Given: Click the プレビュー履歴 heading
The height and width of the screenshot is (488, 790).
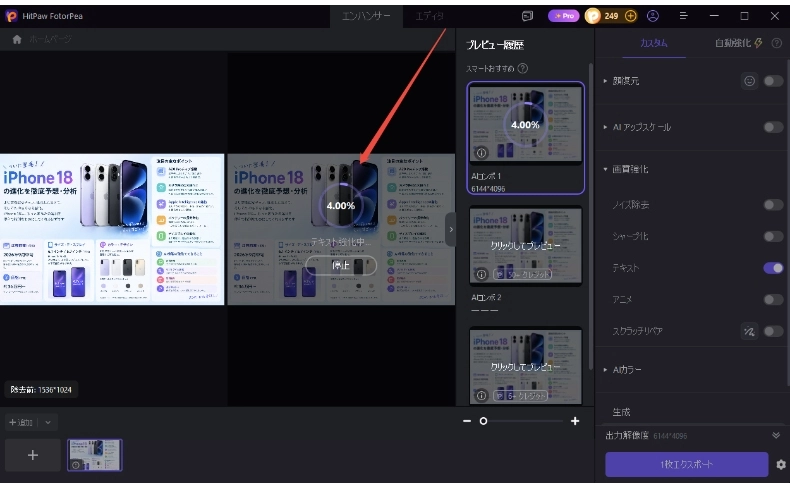Looking at the screenshot, I should pos(495,45).
